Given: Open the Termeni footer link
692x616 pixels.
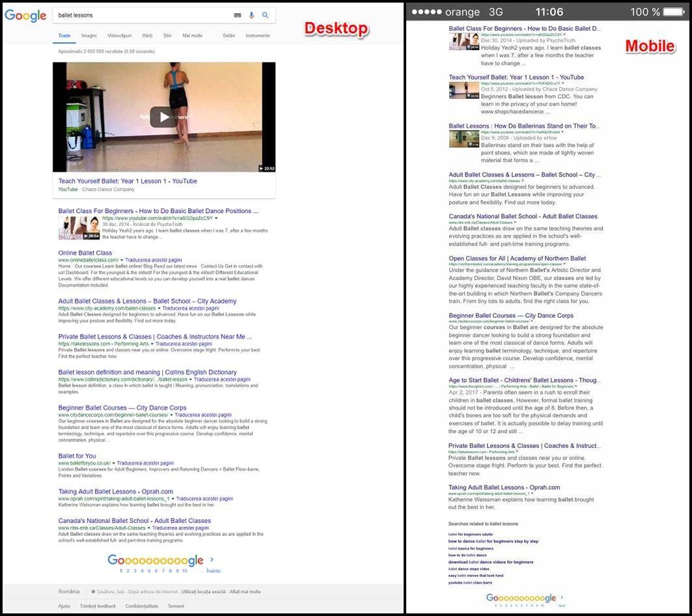Looking at the screenshot, I should coord(176,606).
